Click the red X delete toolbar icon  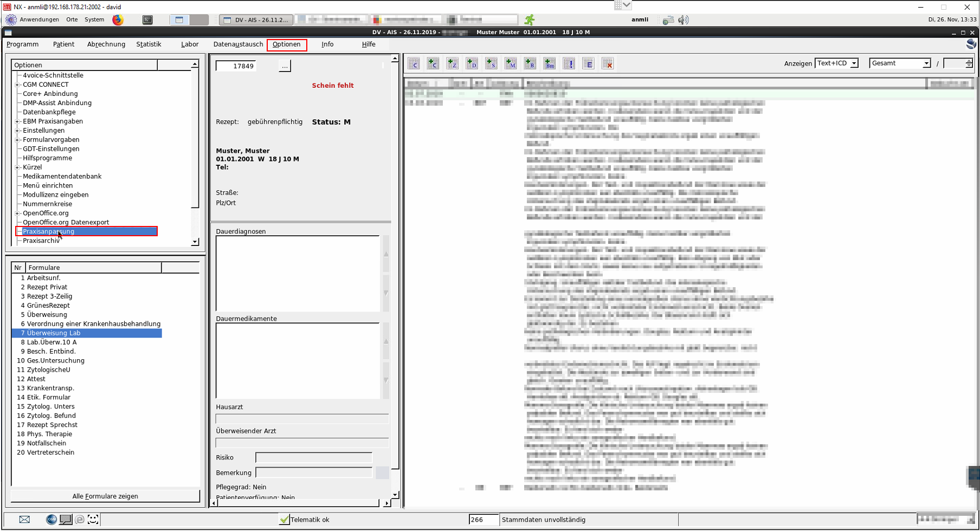click(x=608, y=64)
